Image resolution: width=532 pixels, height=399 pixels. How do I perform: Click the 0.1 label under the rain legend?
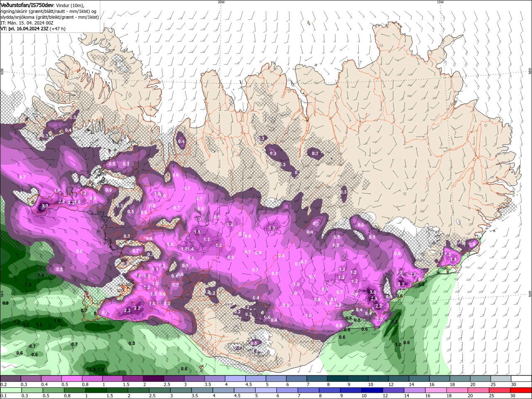3,396
